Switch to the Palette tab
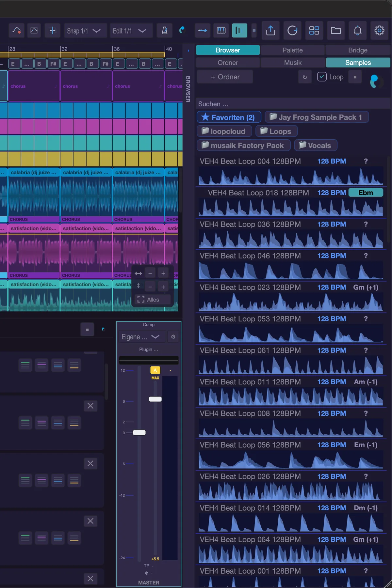Screen dimensions: 392x588 [292, 50]
